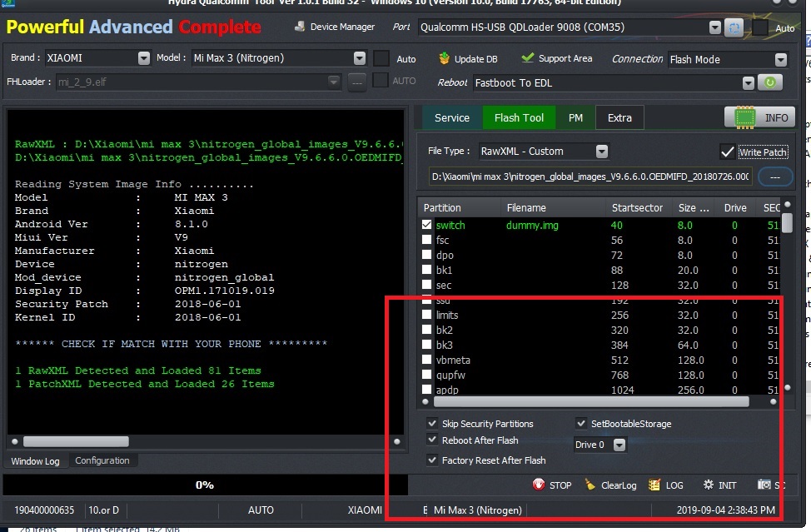Expand the File Type dropdown

click(x=601, y=151)
